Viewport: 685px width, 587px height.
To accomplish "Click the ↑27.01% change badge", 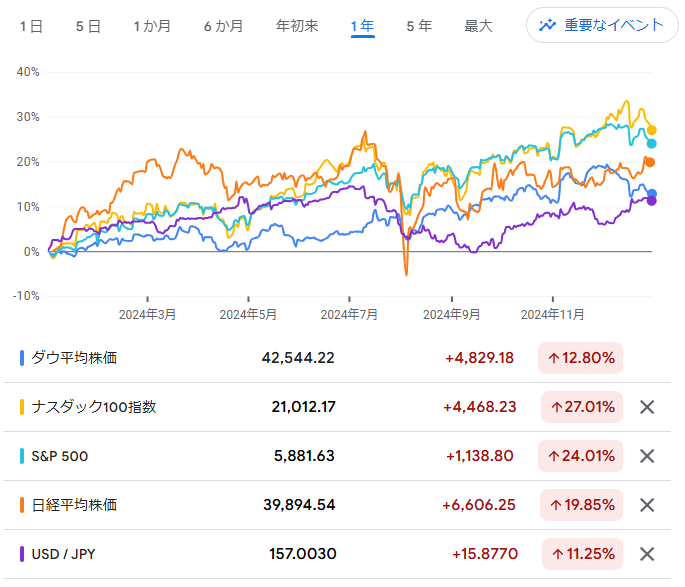I will click(x=582, y=407).
